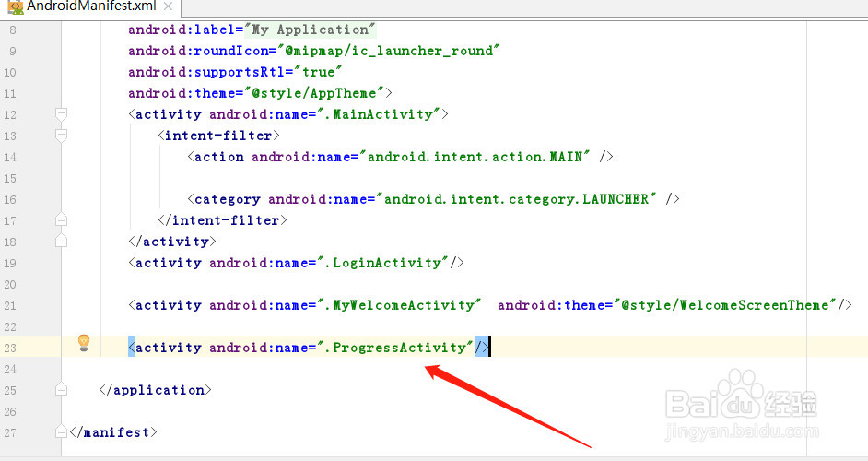Viewport: 868px width, 461px height.
Task: Click fold end marker at line 17
Action: coord(62,220)
